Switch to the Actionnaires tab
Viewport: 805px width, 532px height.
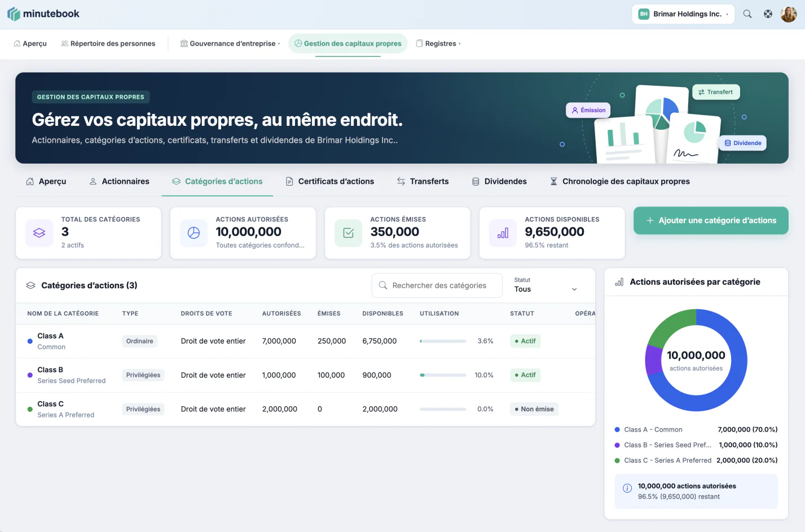pyautogui.click(x=119, y=181)
